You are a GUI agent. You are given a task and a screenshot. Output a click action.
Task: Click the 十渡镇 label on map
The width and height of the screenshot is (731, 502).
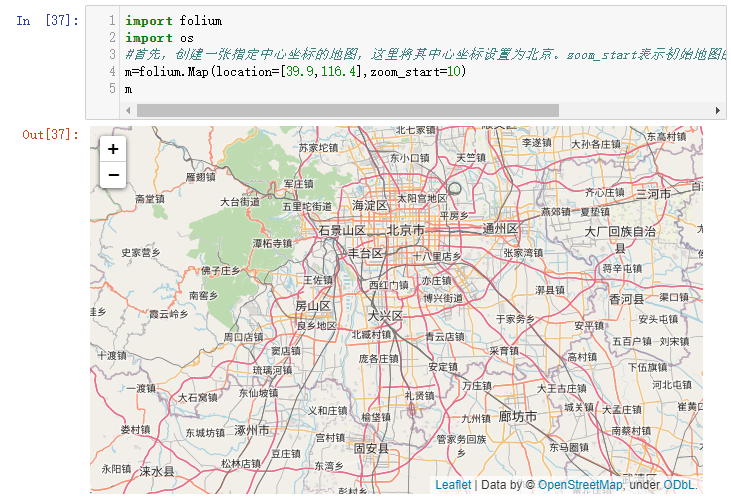coord(112,356)
